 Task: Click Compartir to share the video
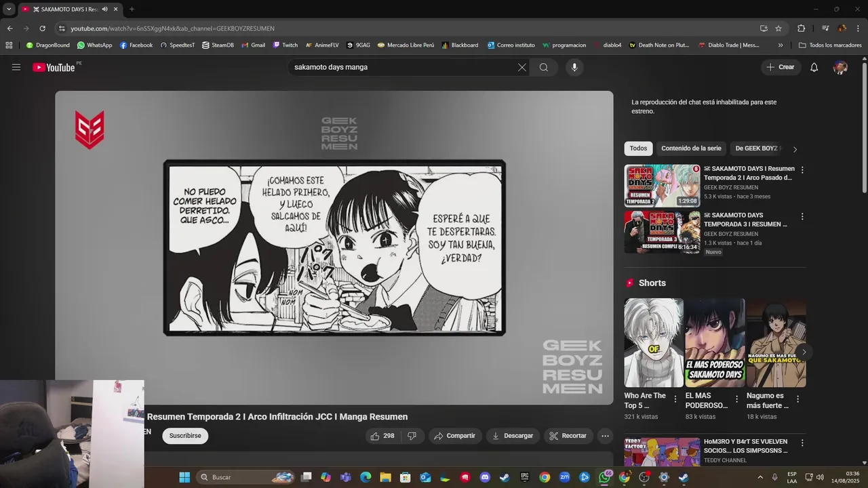(455, 436)
